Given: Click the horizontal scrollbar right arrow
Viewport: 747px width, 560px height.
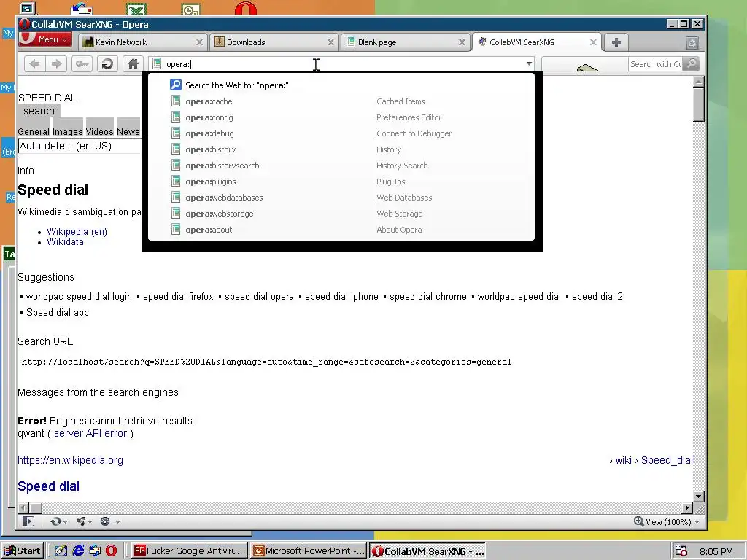Looking at the screenshot, I should tap(687, 508).
